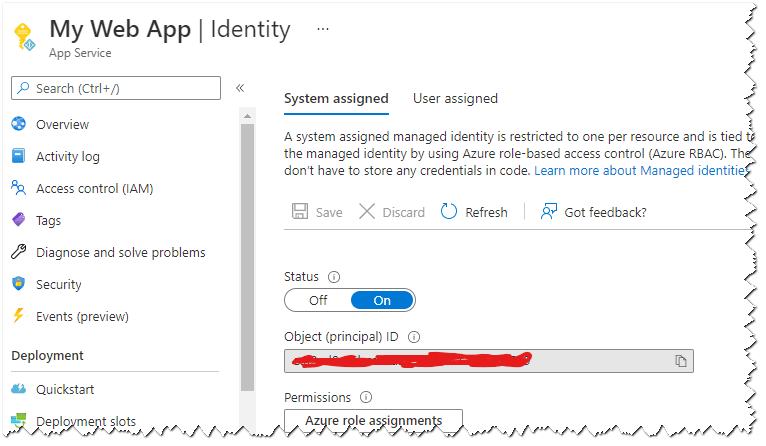Image resolution: width=766 pixels, height=446 pixels.
Task: Click the Deployment section heading
Action: point(47,356)
